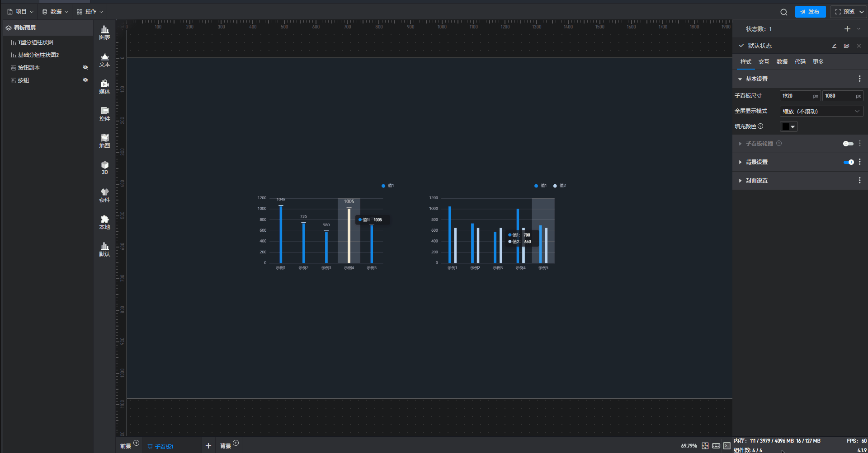
Task: Add a new state with plus icon
Action: click(847, 29)
